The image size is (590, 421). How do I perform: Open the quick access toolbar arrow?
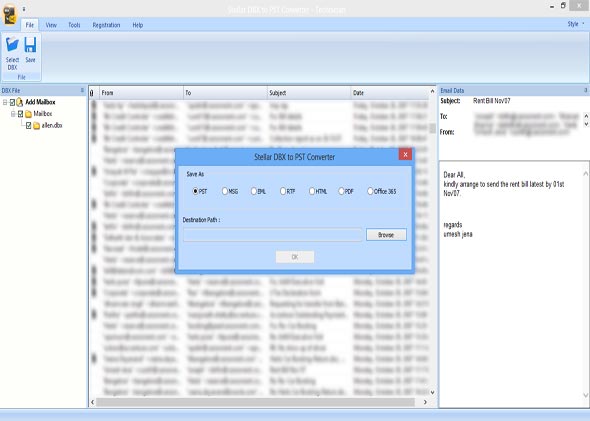(24, 9)
